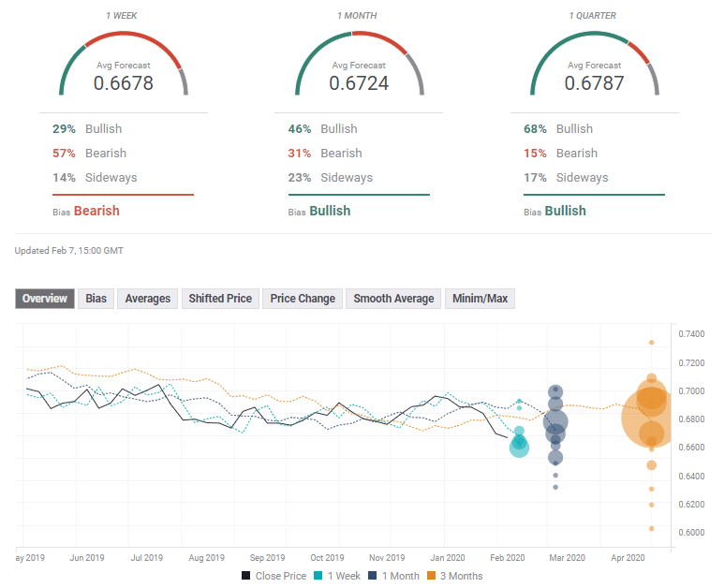Switch to Smooth Average chart

pyautogui.click(x=393, y=299)
